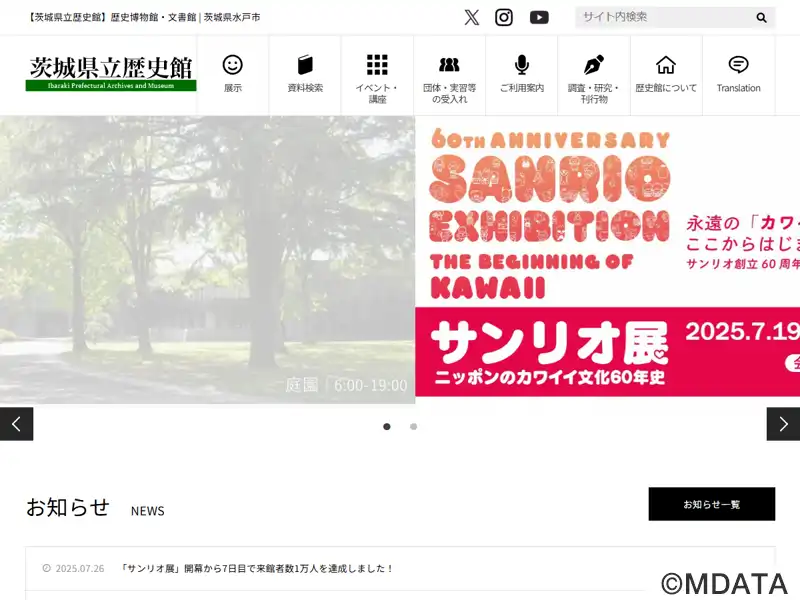This screenshot has height=600, width=800.
Task: Click the group icon for 団体・実習等の受入れ
Action: pyautogui.click(x=449, y=65)
